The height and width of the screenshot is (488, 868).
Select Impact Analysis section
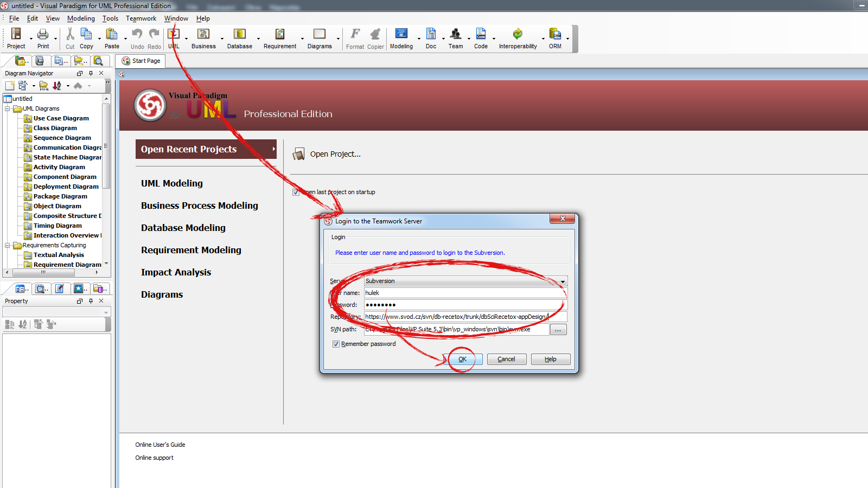176,272
